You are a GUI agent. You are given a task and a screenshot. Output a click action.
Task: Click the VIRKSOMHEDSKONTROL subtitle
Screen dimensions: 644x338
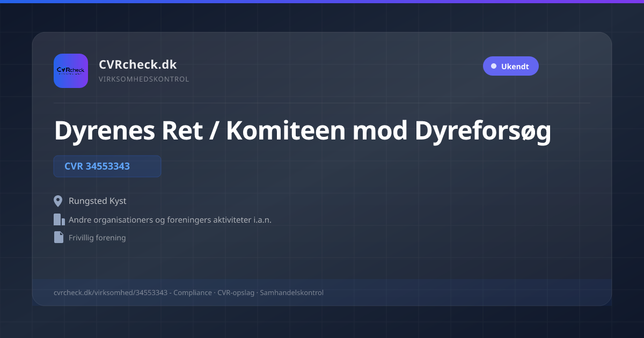click(x=144, y=79)
